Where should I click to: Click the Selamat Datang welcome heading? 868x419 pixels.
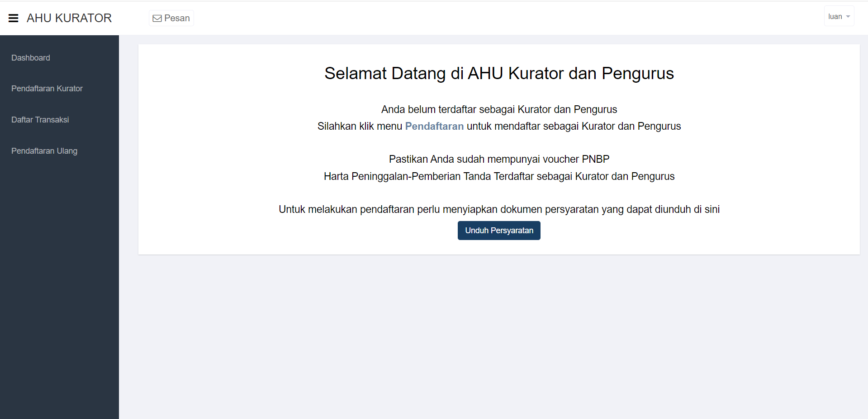pyautogui.click(x=499, y=73)
